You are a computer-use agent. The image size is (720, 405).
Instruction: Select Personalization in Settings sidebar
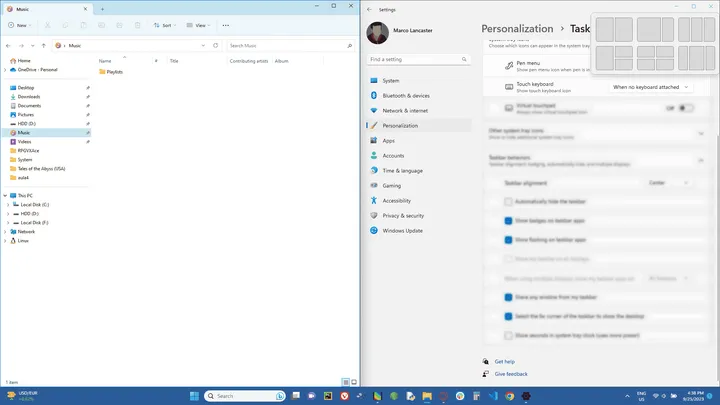(x=400, y=125)
